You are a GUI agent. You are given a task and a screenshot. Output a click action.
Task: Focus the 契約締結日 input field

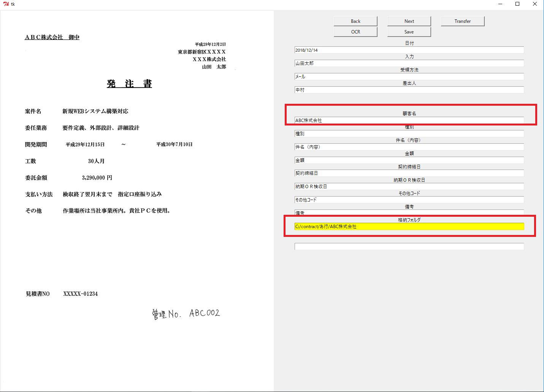(409, 173)
